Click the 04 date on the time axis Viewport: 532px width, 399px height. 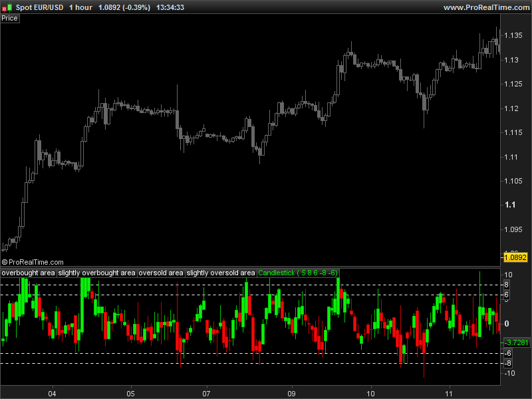click(52, 394)
